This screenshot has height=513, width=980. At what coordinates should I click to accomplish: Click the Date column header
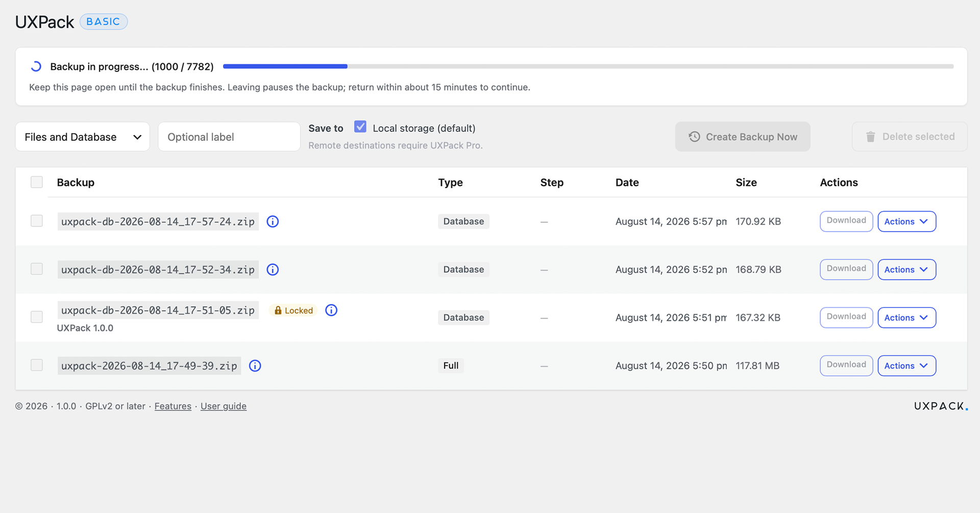point(627,183)
